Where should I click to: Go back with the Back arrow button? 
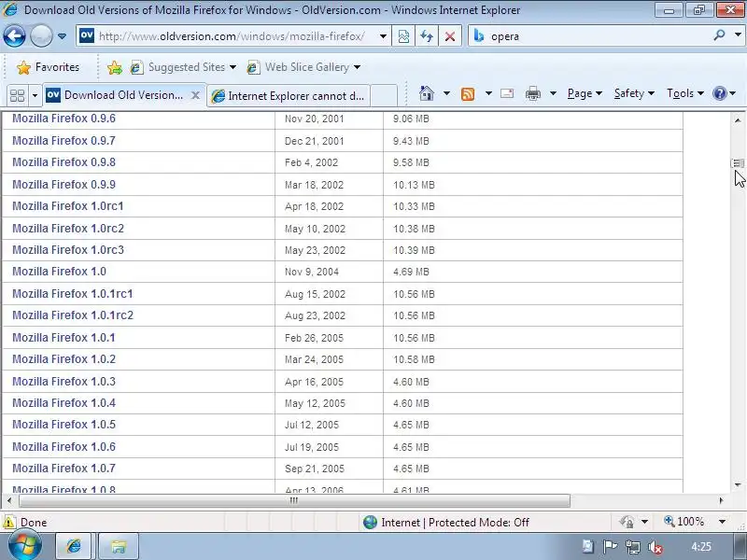pos(15,35)
